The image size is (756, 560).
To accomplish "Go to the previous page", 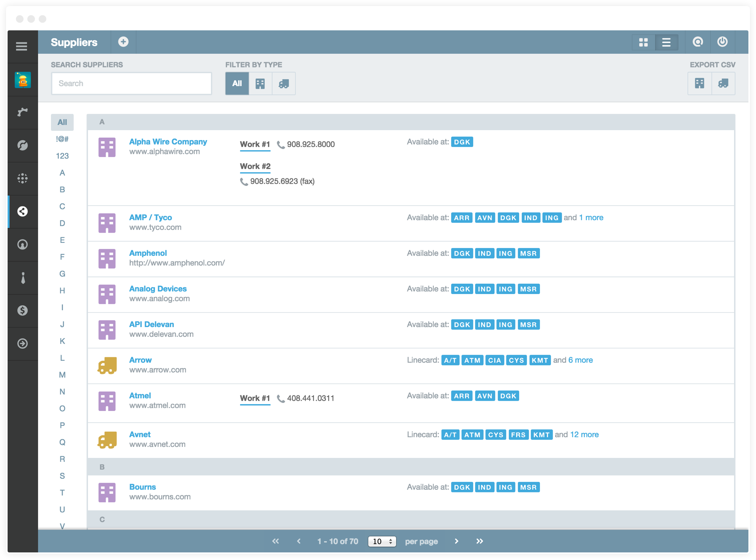I will [x=299, y=541].
